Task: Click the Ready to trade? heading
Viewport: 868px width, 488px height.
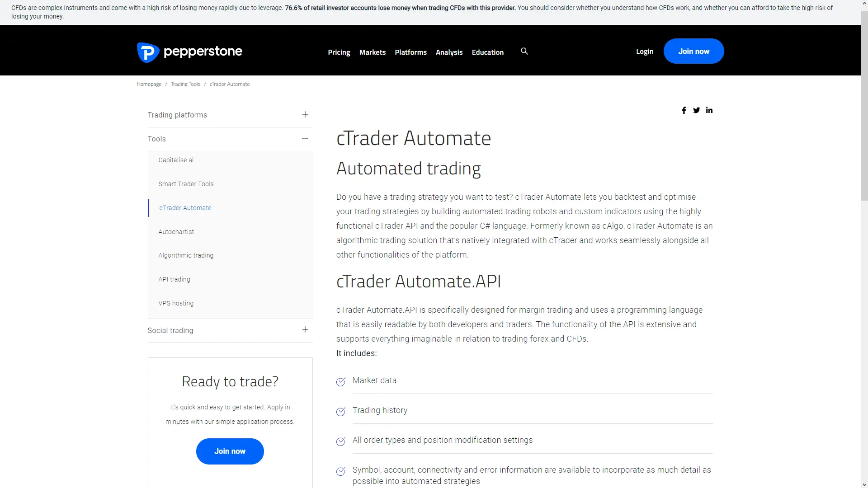Action: click(x=230, y=382)
